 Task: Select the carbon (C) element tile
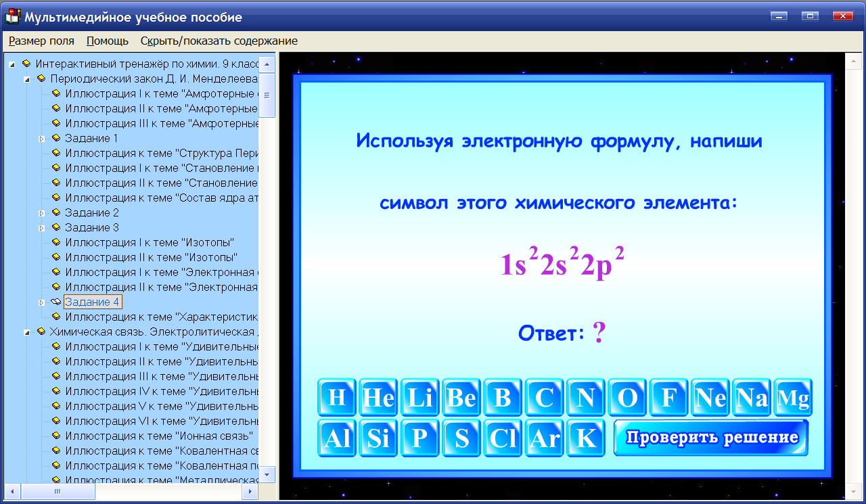(x=544, y=398)
